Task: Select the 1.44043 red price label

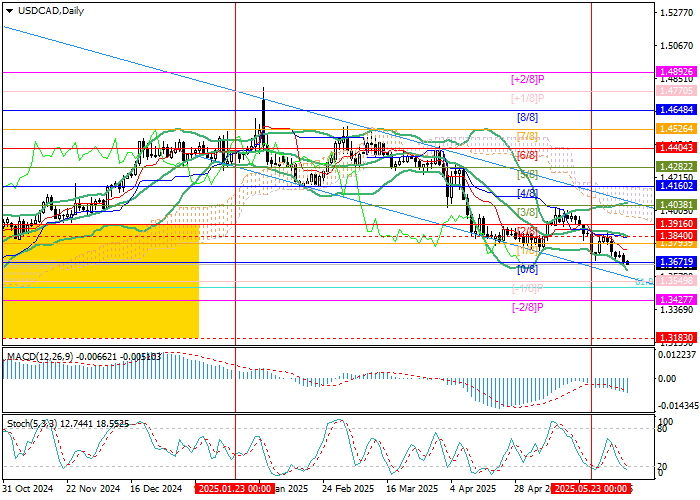Action: [x=677, y=148]
